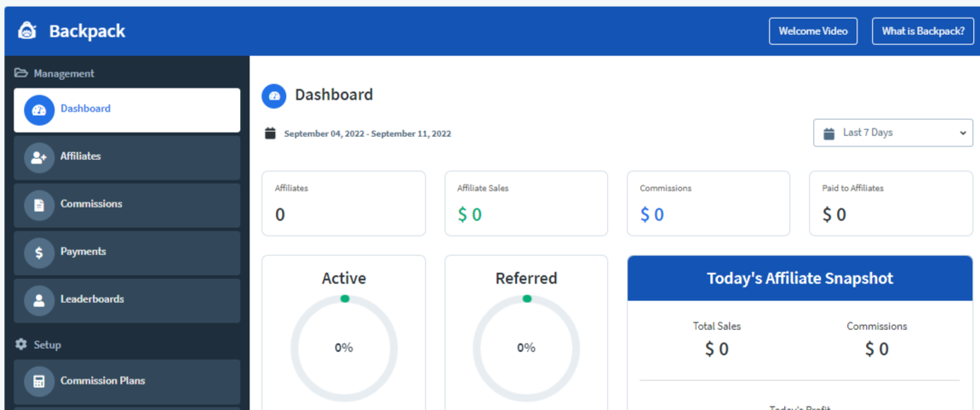Navigate to Commission Plans
Screen dimensions: 980x410
(x=127, y=381)
